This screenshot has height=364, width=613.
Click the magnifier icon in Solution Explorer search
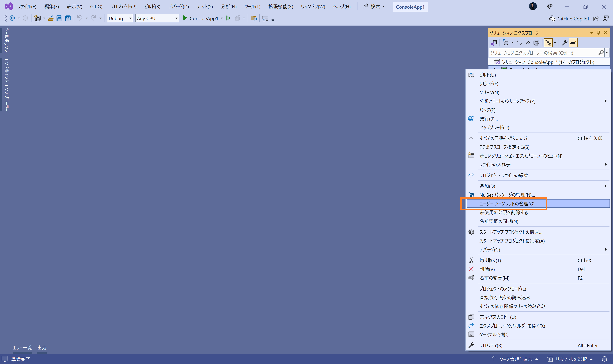tap(601, 53)
